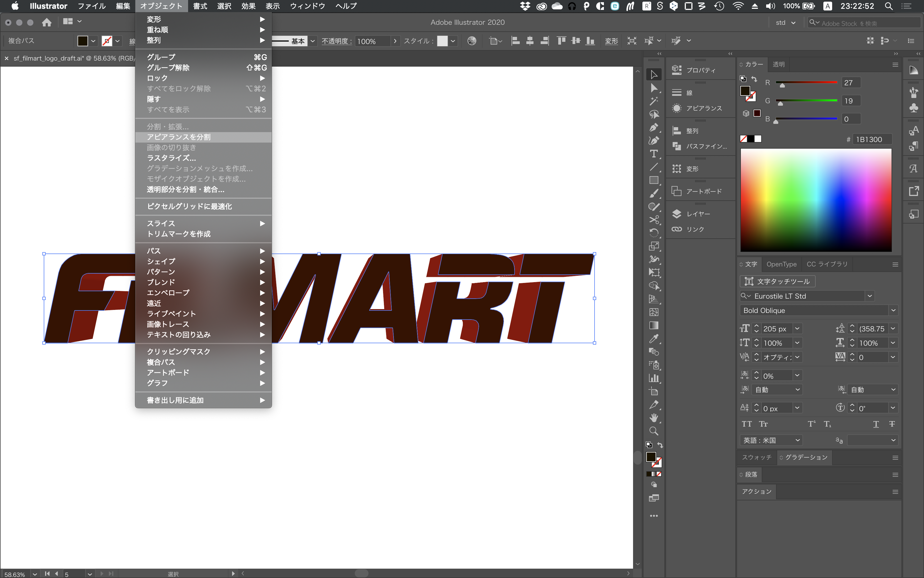Screen dimensions: 924x578
Task: Open the kerning オプティカル dropdown
Action: [797, 357]
